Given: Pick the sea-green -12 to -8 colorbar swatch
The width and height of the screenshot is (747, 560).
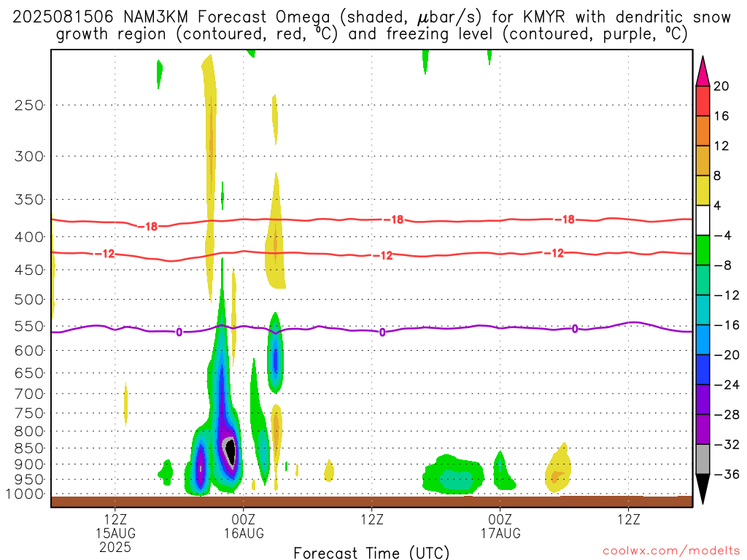Looking at the screenshot, I should click(703, 280).
